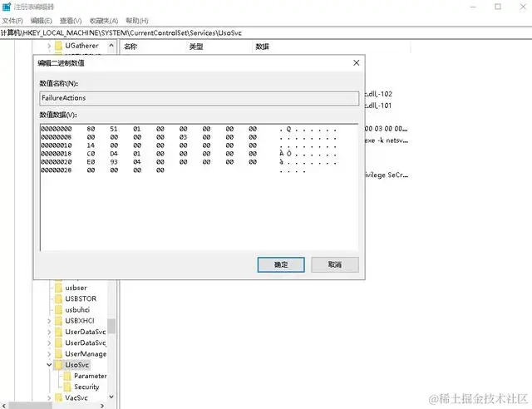Click the registry address path bar
This screenshot has height=409, width=532.
coord(266,33)
